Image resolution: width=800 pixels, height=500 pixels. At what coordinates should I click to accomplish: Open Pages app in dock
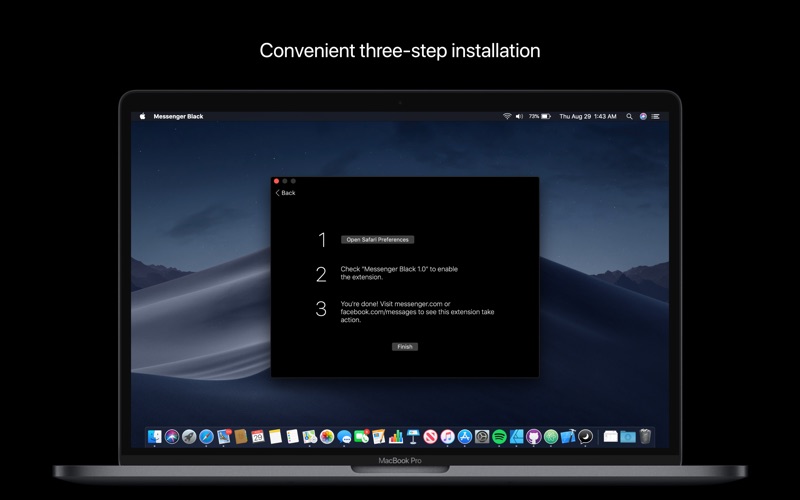point(379,437)
